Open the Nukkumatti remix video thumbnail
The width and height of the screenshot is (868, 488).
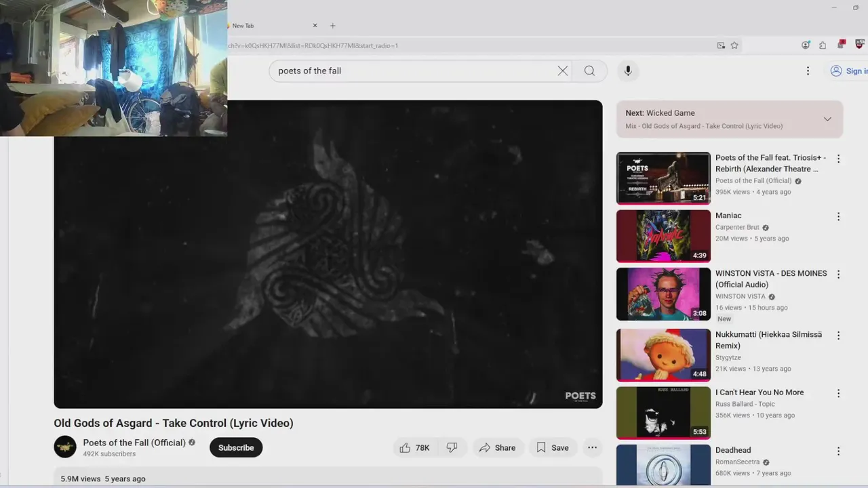click(x=663, y=355)
